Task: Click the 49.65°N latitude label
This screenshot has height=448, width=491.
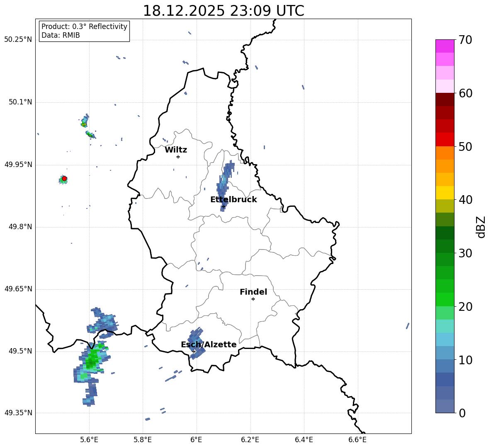Action: click(x=18, y=289)
